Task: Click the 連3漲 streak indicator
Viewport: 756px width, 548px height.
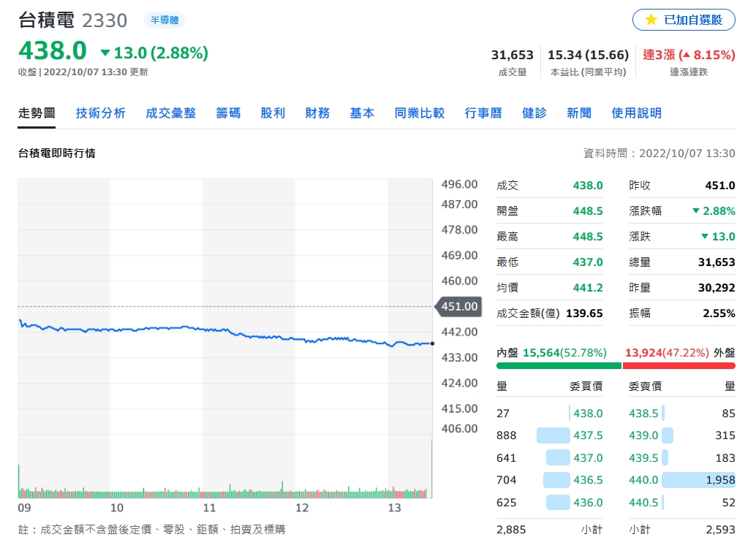Action: pyautogui.click(x=689, y=55)
